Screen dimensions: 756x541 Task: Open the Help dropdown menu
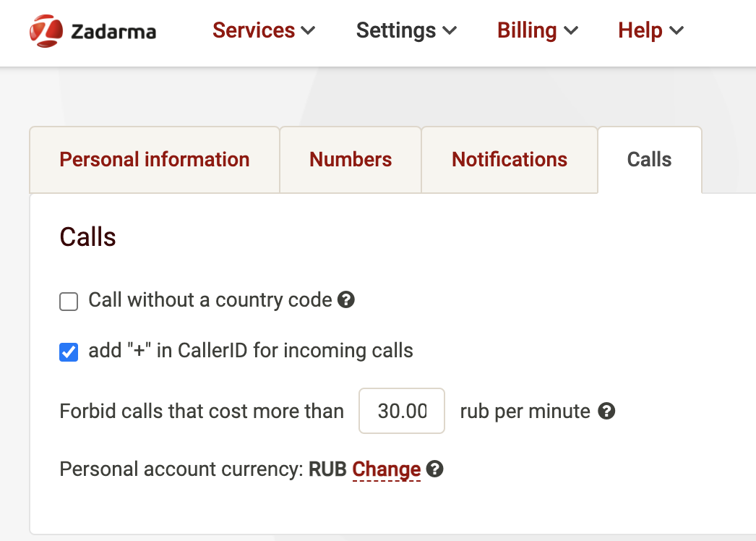click(x=650, y=31)
